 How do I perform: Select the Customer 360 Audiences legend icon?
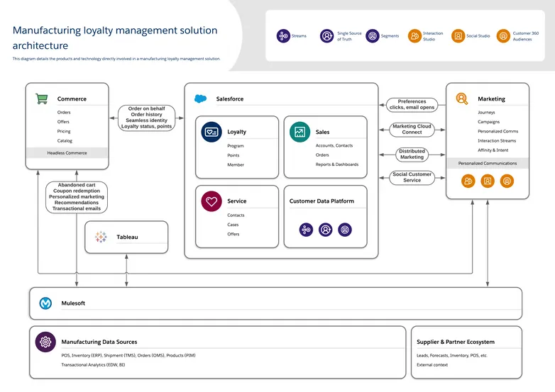(503, 35)
